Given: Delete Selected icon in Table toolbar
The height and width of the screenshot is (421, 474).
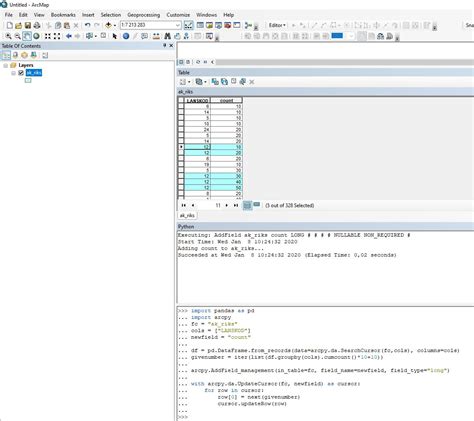Looking at the screenshot, I should coord(252,82).
